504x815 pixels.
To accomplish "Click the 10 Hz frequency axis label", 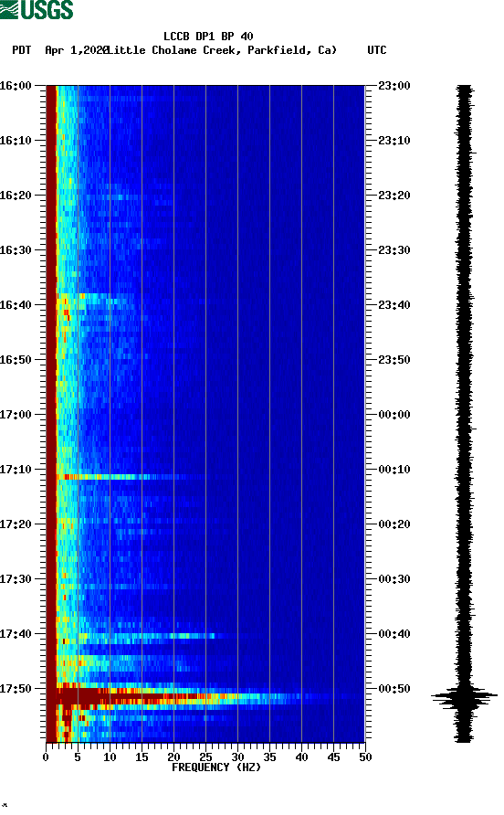I will click(110, 757).
